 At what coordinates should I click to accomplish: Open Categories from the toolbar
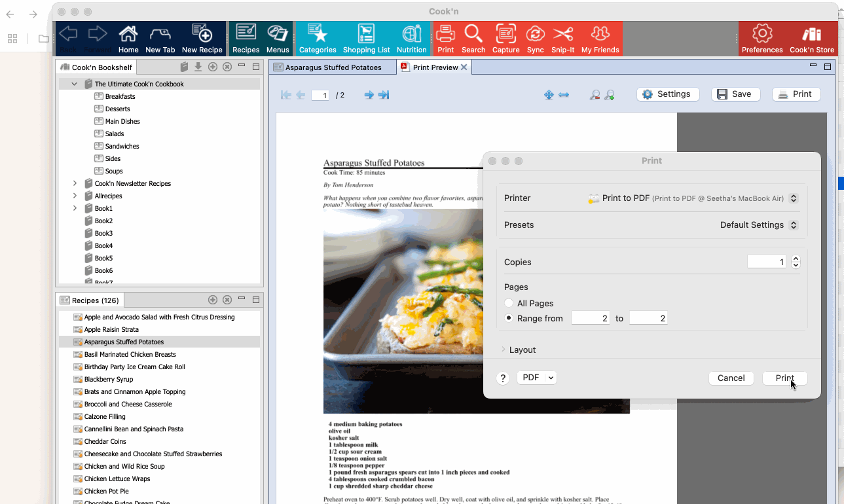tap(318, 39)
